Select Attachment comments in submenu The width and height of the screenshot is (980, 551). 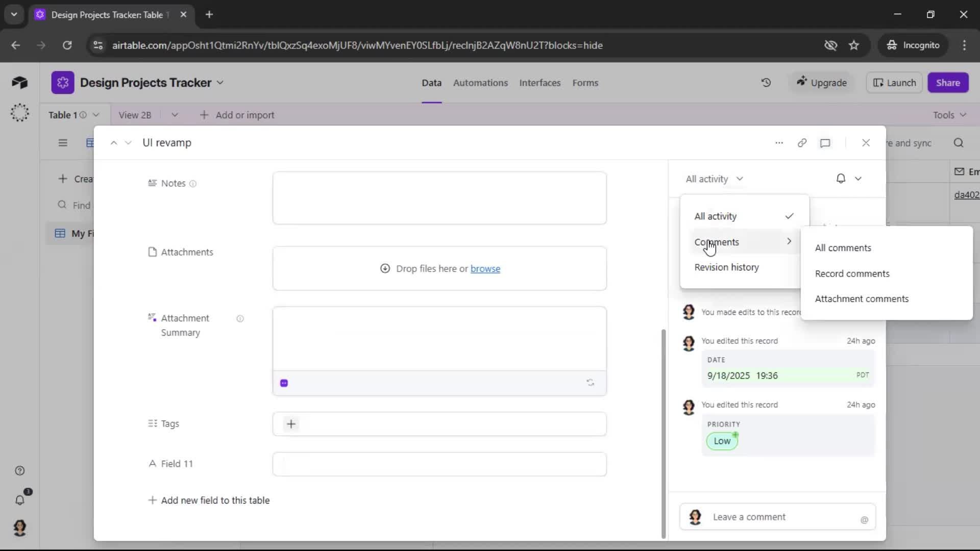[862, 299]
